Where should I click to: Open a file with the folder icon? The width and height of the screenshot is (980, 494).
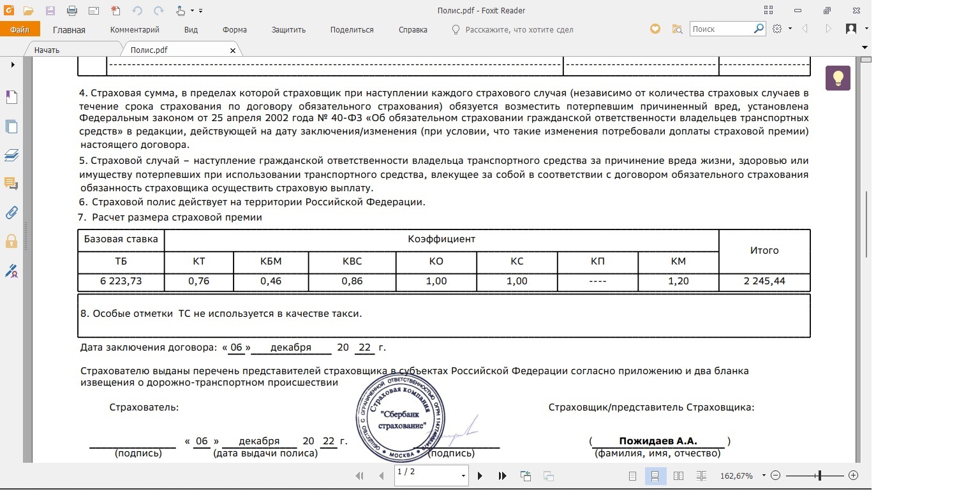28,10
